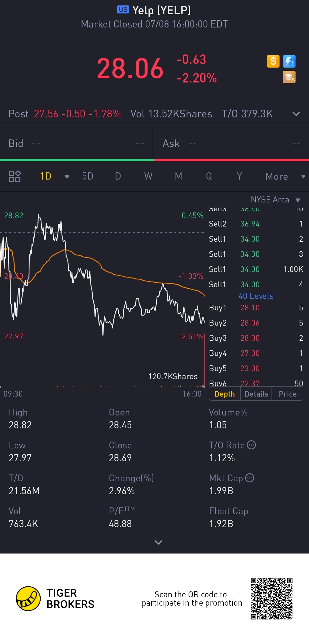Tap the High 28.82 stat
The height and width of the screenshot is (644, 309).
(x=20, y=419)
